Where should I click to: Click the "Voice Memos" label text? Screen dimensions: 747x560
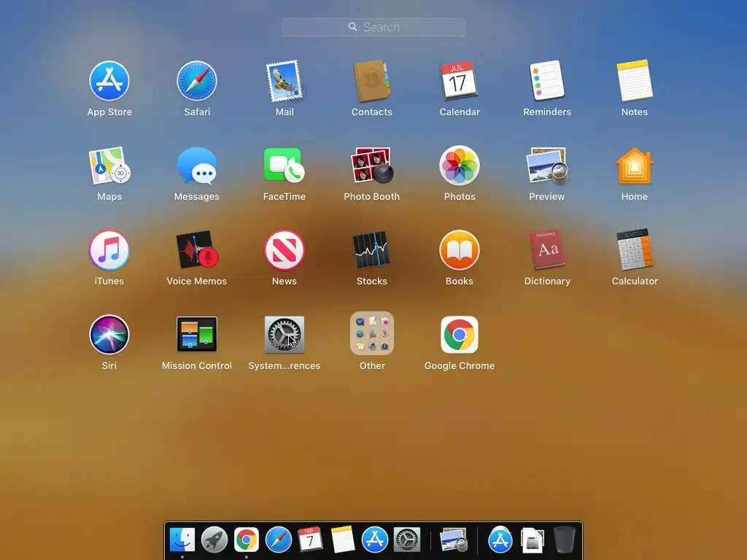pos(197,281)
